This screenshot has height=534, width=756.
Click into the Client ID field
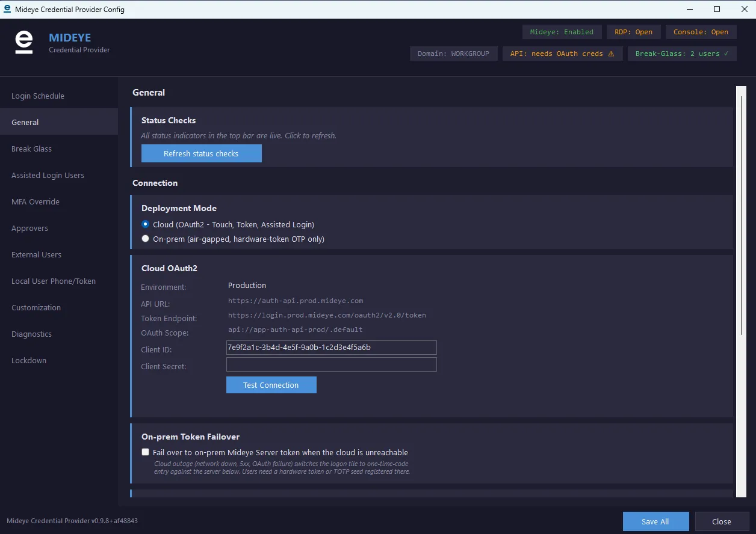(331, 348)
